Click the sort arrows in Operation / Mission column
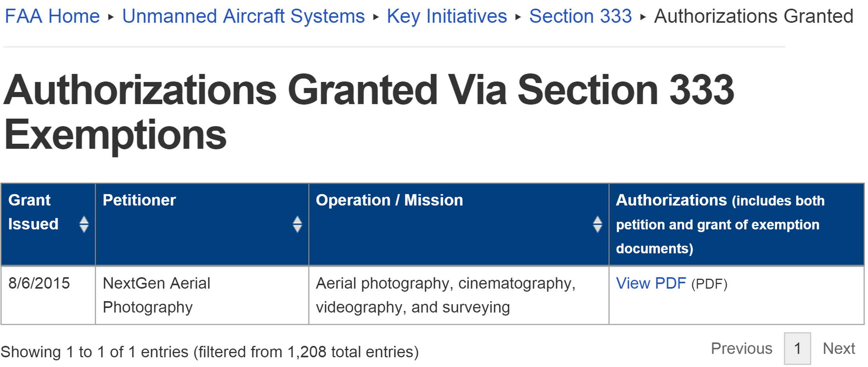Viewport: 868px width, 367px height. point(597,224)
